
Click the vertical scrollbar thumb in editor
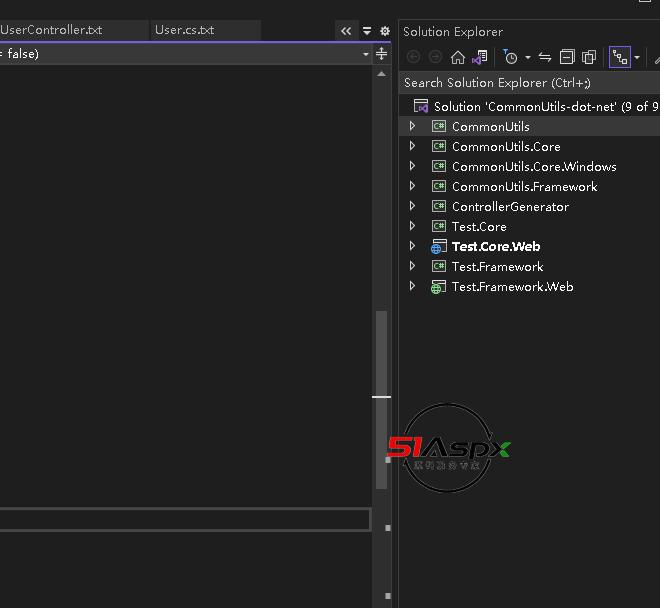[381, 400]
